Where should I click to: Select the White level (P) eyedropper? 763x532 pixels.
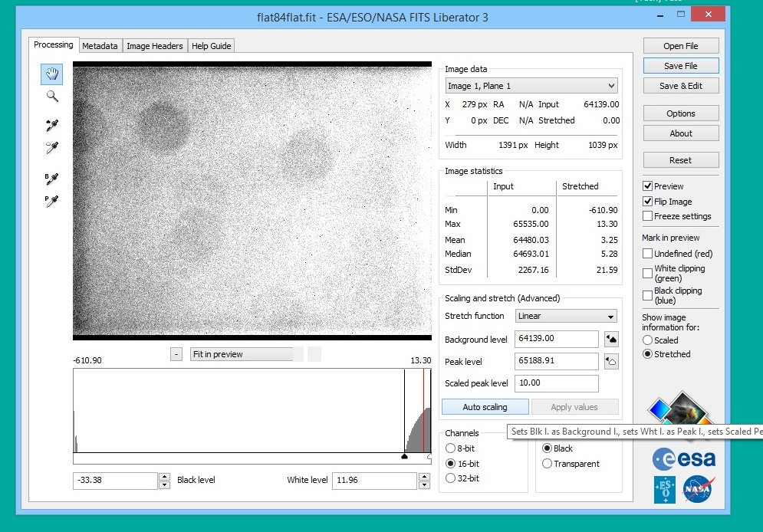52,201
